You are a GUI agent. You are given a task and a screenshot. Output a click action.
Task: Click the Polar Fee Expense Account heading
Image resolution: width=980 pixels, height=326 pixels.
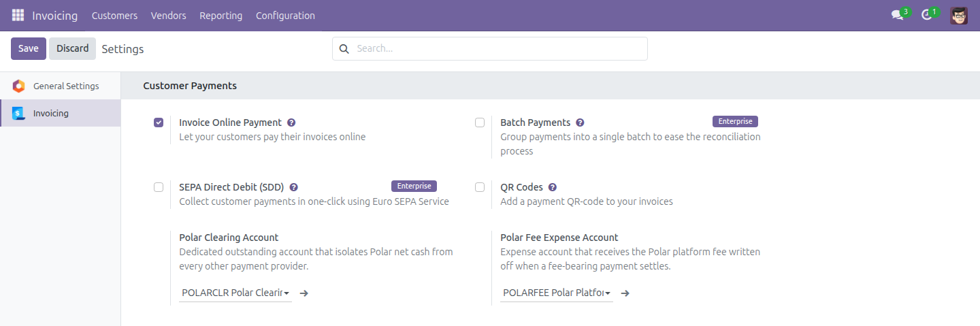coord(559,238)
